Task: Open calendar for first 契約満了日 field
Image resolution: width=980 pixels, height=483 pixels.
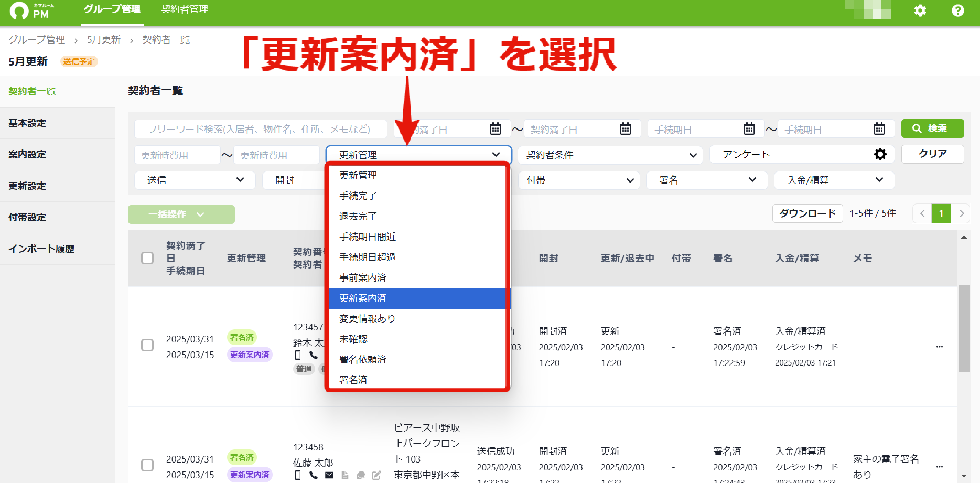Action: 496,129
